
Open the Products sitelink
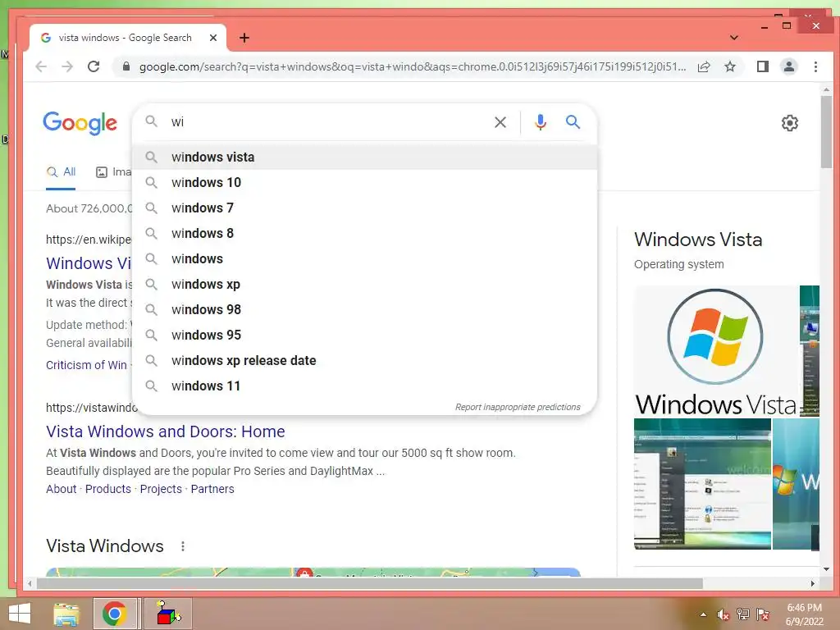coord(108,489)
